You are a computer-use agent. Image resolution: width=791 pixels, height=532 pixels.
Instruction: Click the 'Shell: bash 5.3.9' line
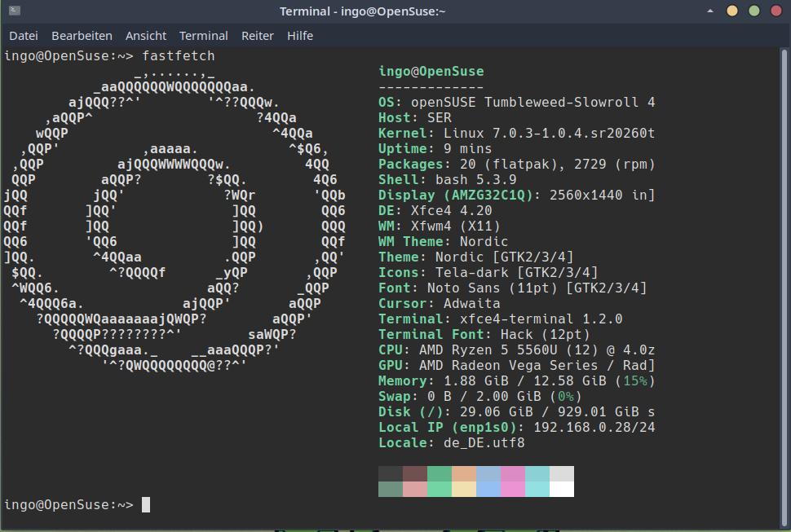pos(448,180)
